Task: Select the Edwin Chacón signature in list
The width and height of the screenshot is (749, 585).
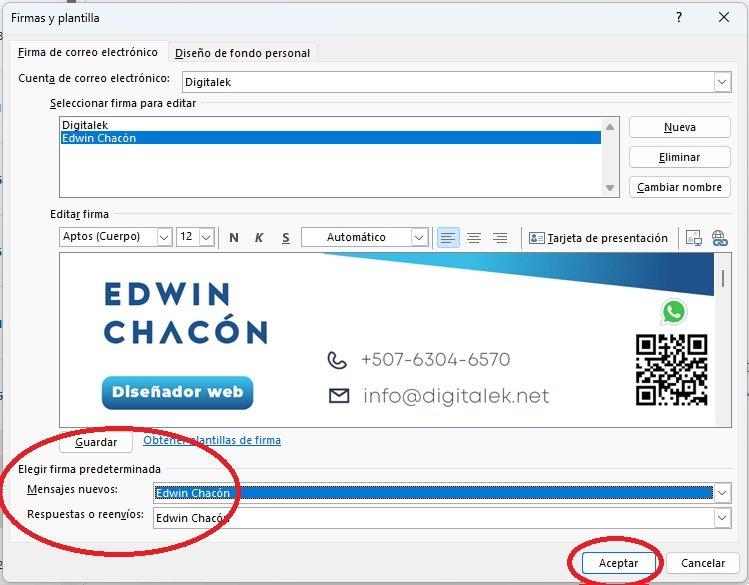Action: 331,138
